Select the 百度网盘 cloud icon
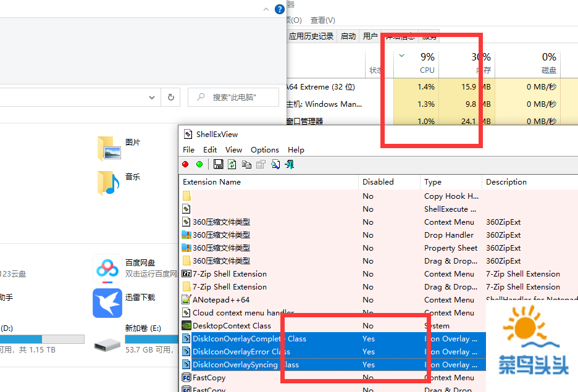 click(107, 269)
